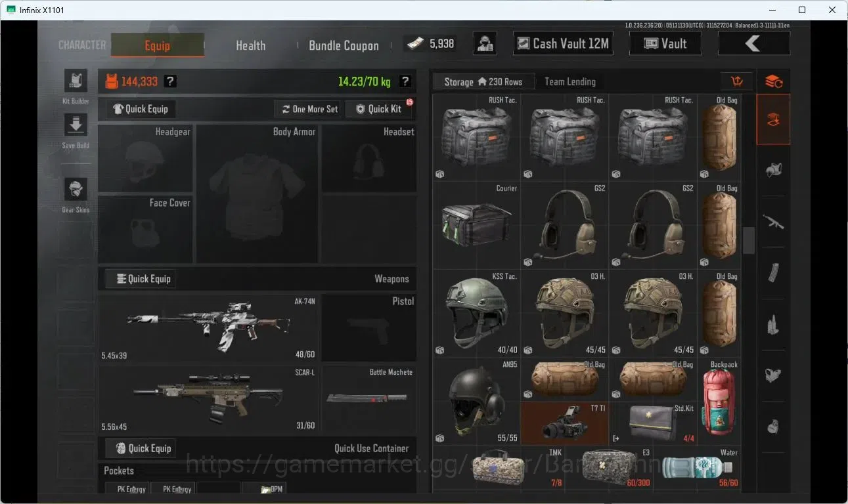Filter storage by magazine category
The image size is (848, 504).
pos(773,272)
